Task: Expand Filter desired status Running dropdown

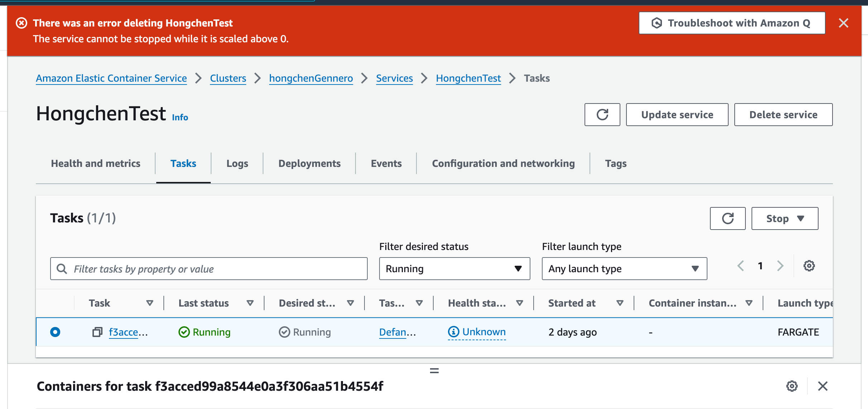Action: [x=454, y=269]
